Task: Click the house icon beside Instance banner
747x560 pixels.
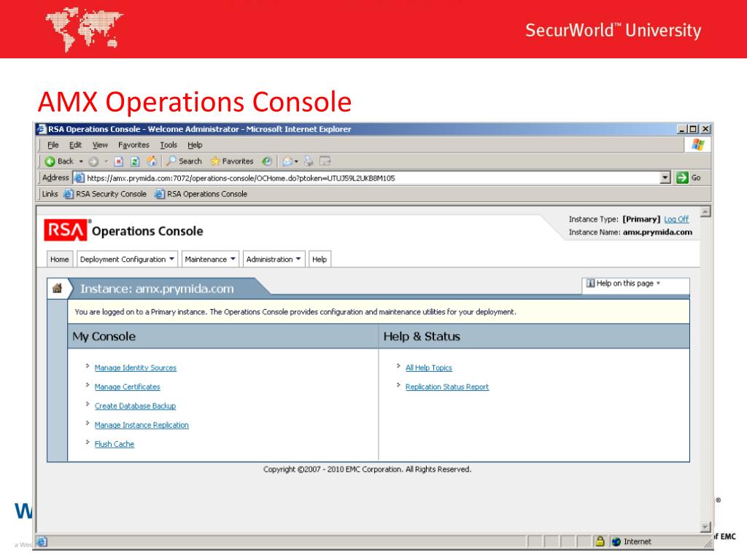Action: click(57, 288)
